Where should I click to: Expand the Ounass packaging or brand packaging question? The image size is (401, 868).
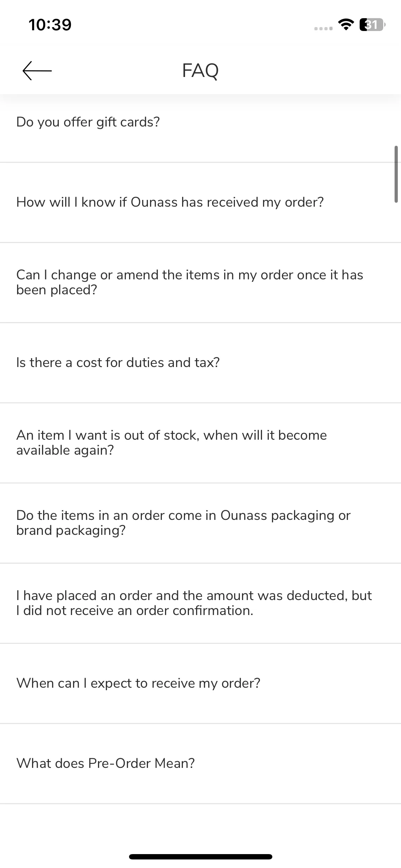coord(200,523)
